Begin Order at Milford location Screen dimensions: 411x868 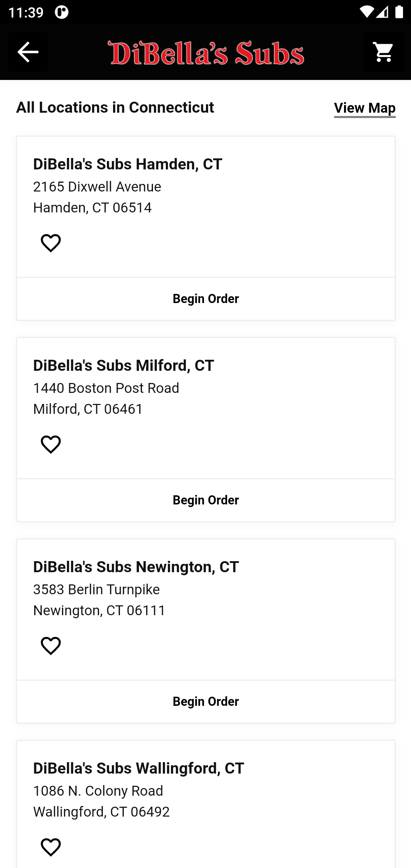(205, 500)
